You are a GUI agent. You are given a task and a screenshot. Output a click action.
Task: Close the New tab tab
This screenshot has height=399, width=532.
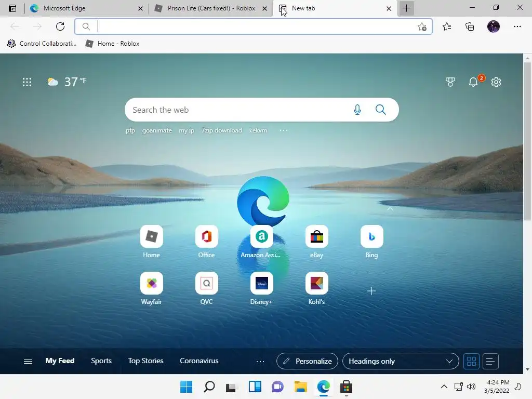(x=389, y=8)
